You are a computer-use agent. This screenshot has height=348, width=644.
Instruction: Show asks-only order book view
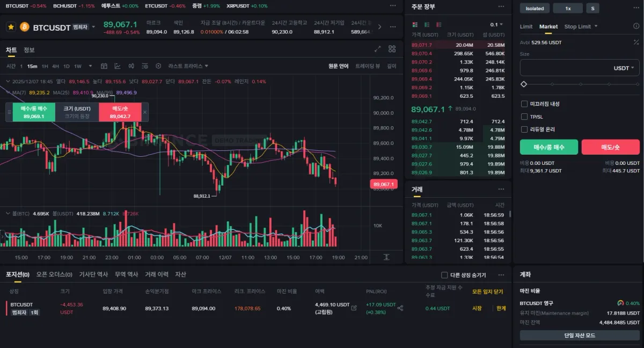439,25
